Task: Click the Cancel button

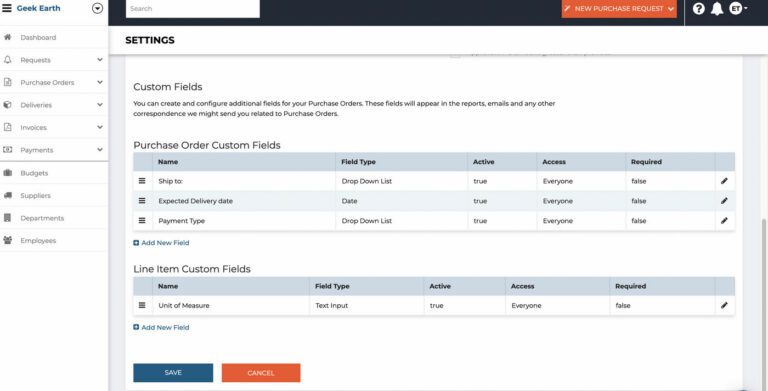Action: (261, 373)
